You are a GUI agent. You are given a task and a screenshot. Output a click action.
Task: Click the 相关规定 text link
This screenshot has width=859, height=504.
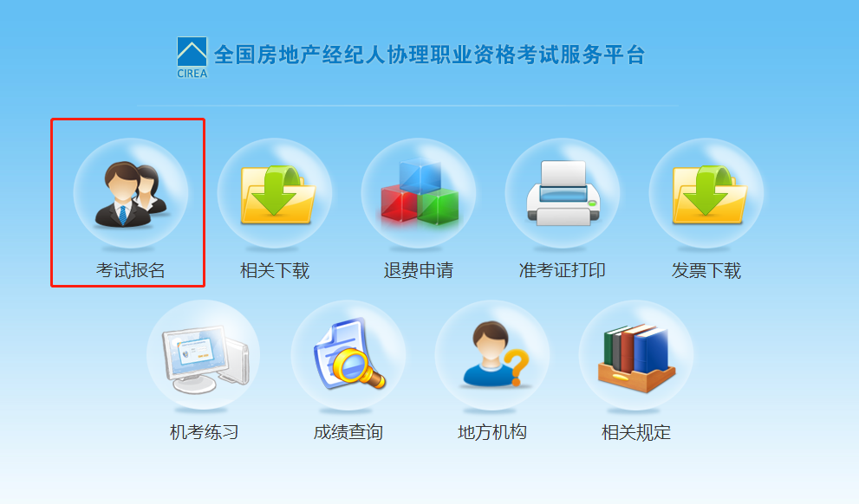[x=636, y=432]
